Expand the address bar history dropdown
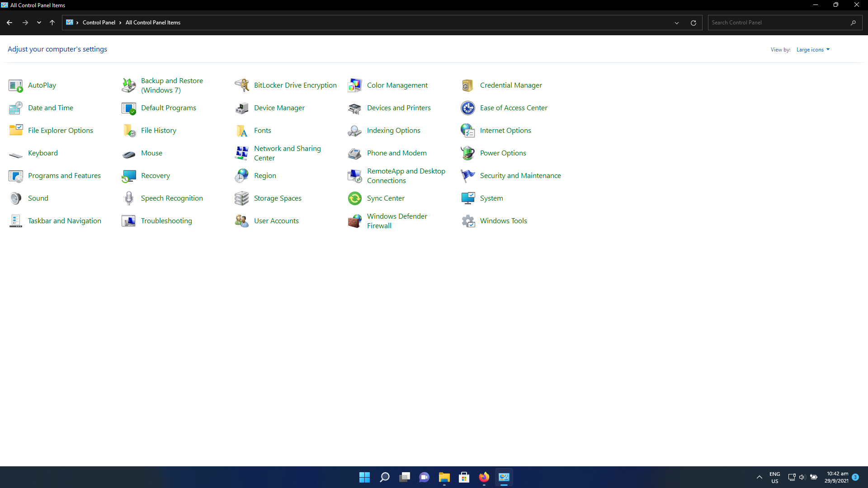This screenshot has width=868, height=488. click(x=677, y=23)
